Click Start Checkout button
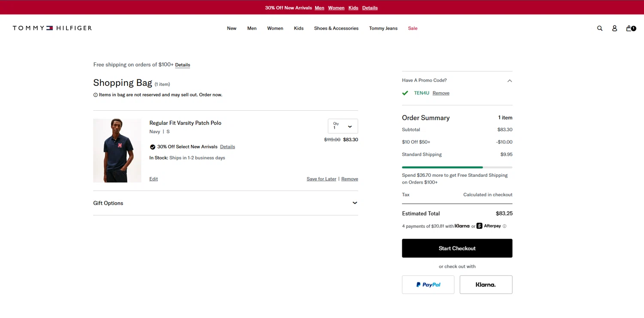The height and width of the screenshot is (318, 644). [x=457, y=248]
